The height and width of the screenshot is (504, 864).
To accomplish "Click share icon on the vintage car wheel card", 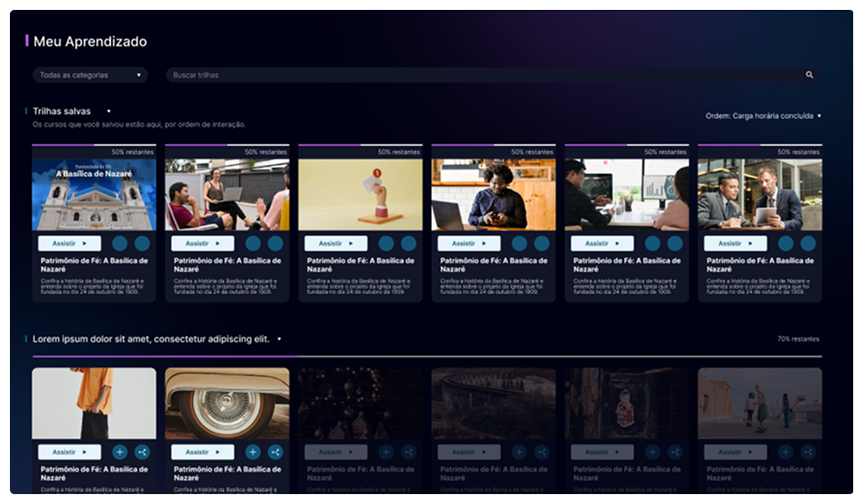I will tap(275, 453).
